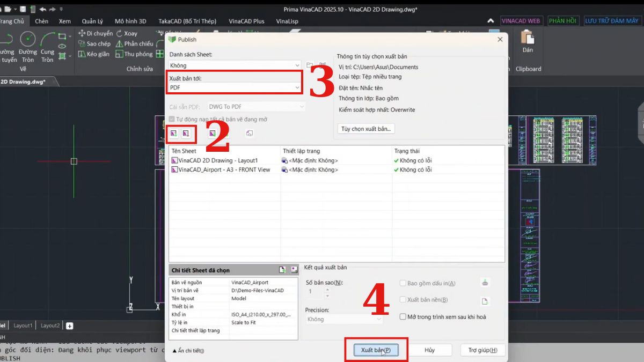Click the Phản chiếu mirror tool

tap(134, 43)
